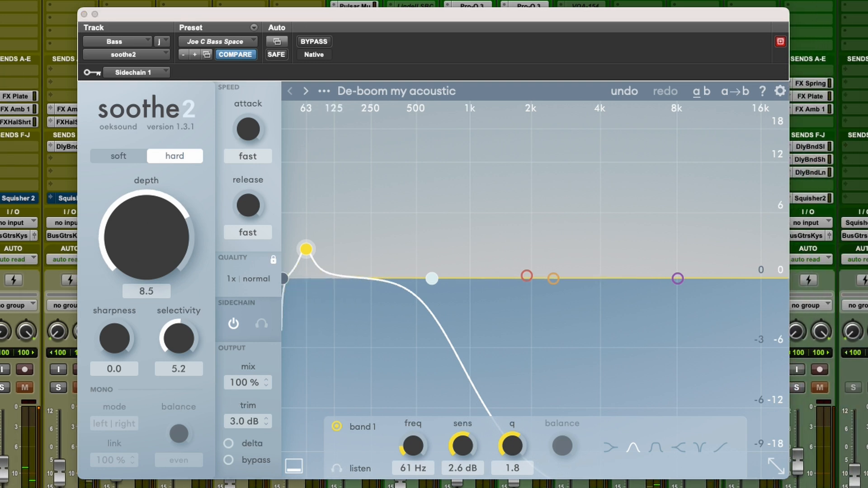Click the band 1 sens knob

(x=462, y=446)
